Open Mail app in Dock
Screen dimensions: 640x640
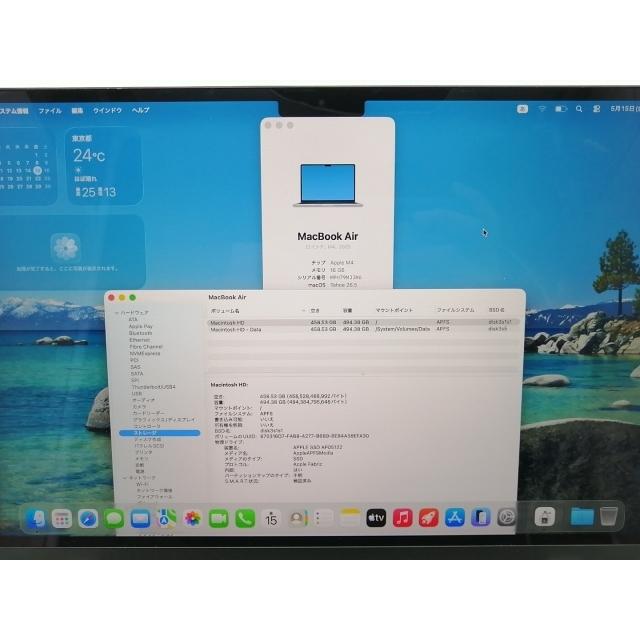tap(140, 519)
